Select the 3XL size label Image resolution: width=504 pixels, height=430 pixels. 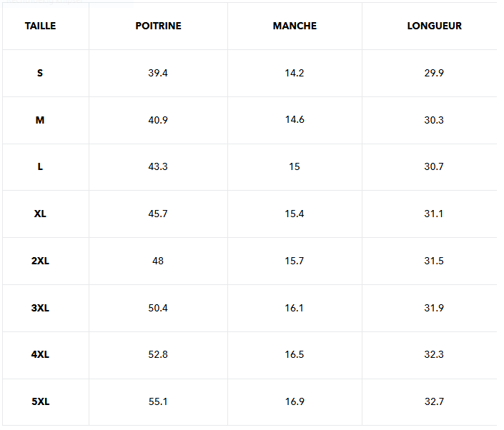tap(40, 308)
